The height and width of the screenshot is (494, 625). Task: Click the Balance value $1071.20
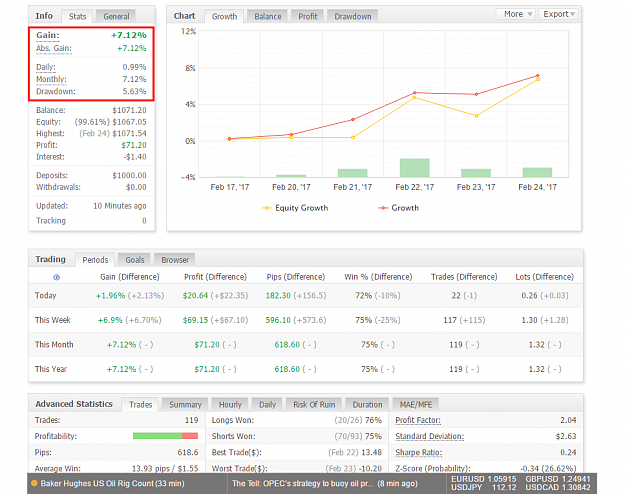(129, 110)
